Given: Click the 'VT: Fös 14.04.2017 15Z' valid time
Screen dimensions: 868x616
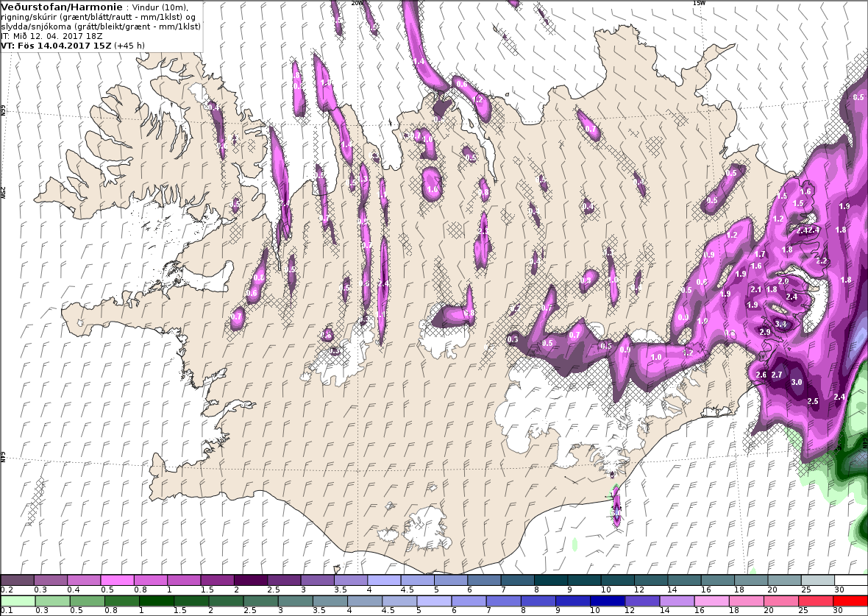Looking at the screenshot, I should (x=57, y=46).
